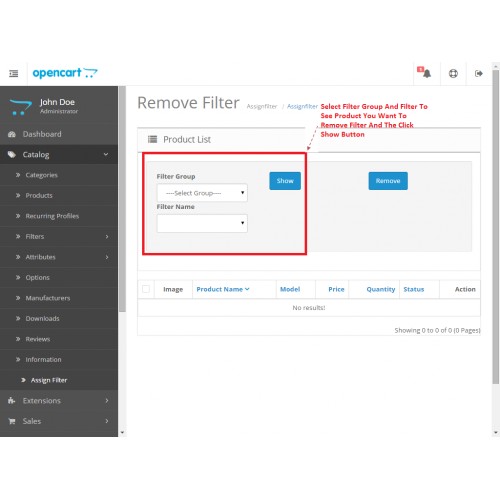
Task: Open the Filter Name dropdown
Action: point(202,223)
